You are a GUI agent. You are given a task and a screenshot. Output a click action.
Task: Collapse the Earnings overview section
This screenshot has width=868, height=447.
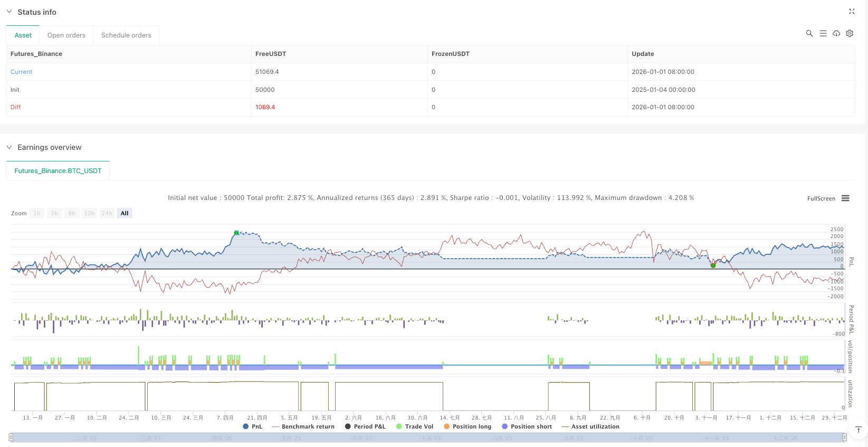(x=9, y=147)
